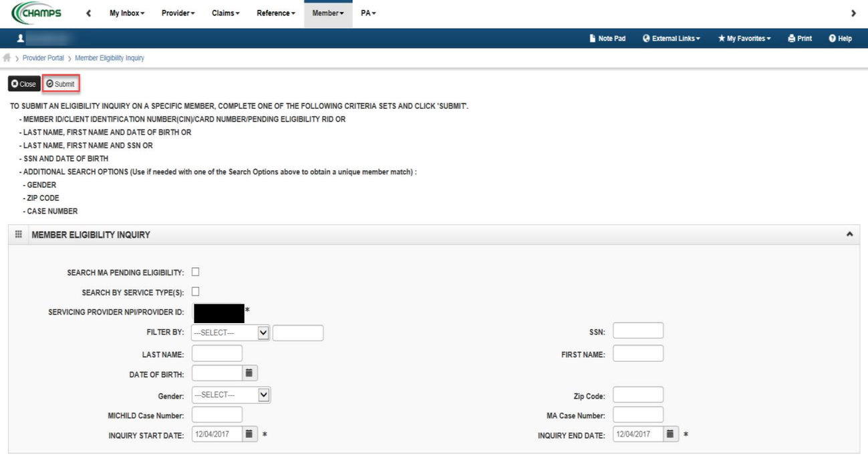Open the My Favorites menu

click(x=744, y=39)
